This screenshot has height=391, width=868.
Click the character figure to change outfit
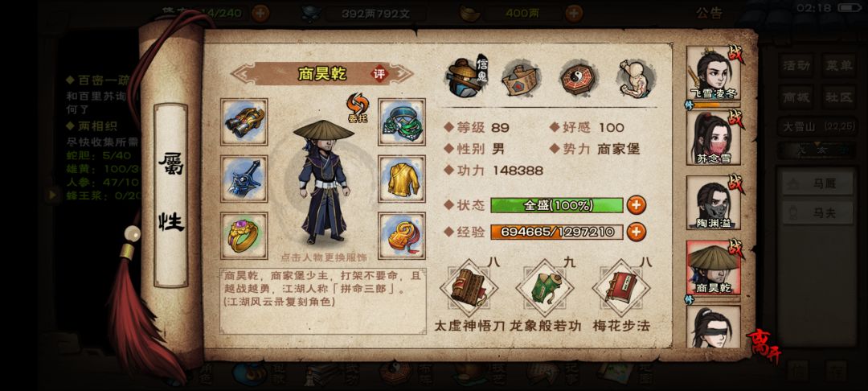click(x=323, y=182)
